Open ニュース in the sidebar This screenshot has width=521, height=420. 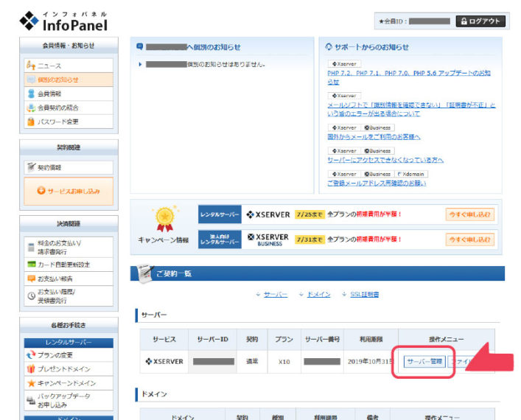[x=69, y=66]
